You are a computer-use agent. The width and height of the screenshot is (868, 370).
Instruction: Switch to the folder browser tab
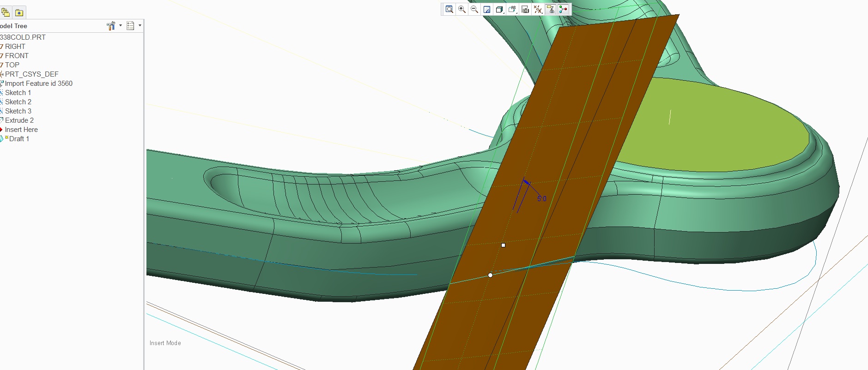(x=6, y=12)
